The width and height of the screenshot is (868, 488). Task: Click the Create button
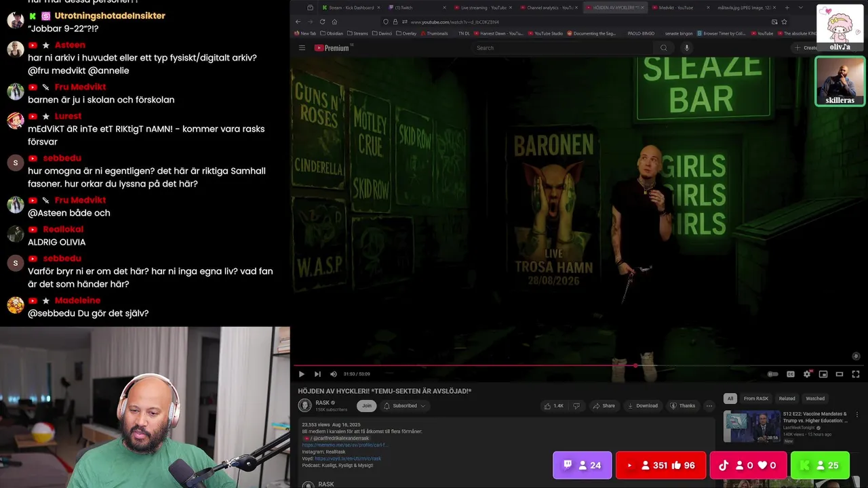click(x=807, y=47)
